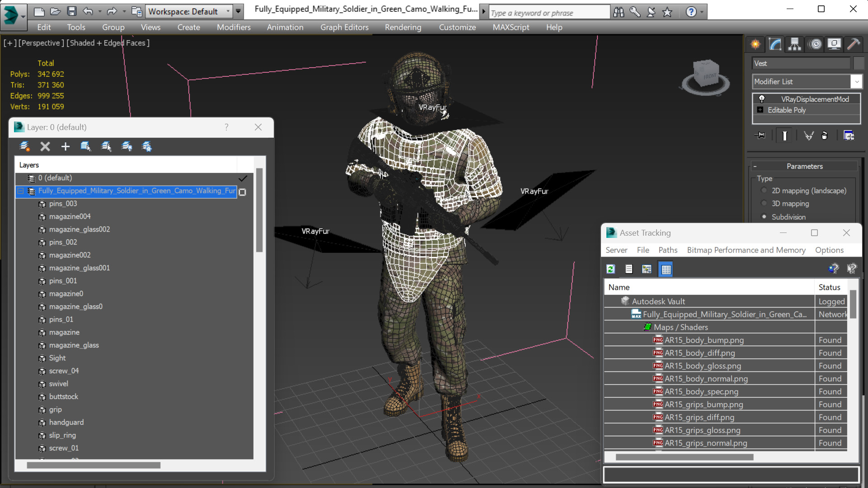
Task: Remove modifier from the stack icon
Action: [x=824, y=135]
